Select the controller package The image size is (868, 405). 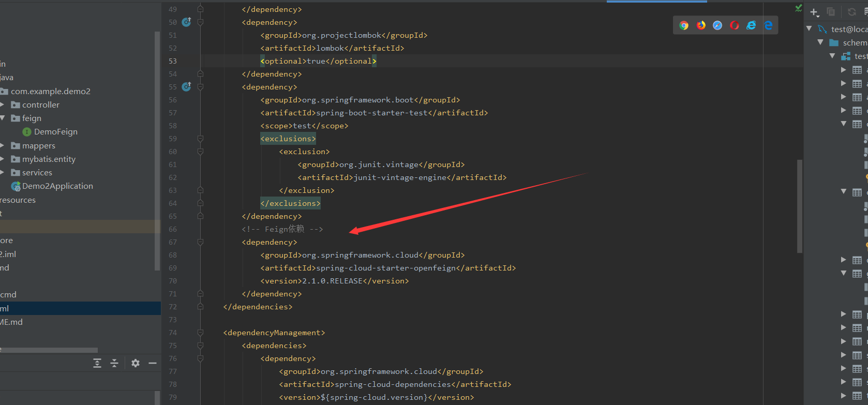click(x=41, y=105)
